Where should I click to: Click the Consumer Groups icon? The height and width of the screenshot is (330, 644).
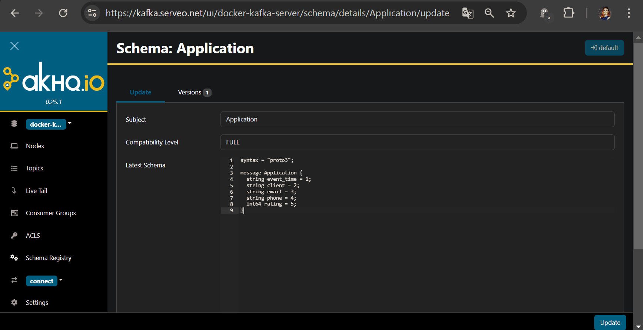pos(14,213)
